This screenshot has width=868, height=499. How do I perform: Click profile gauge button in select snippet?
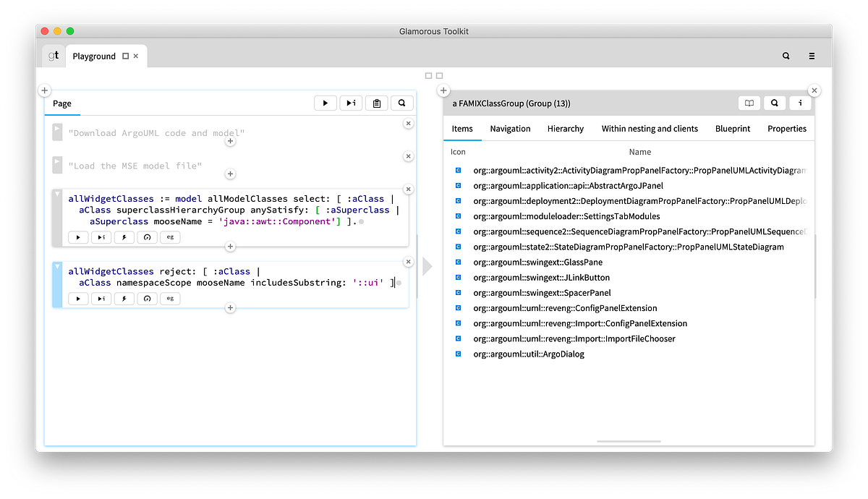(147, 236)
